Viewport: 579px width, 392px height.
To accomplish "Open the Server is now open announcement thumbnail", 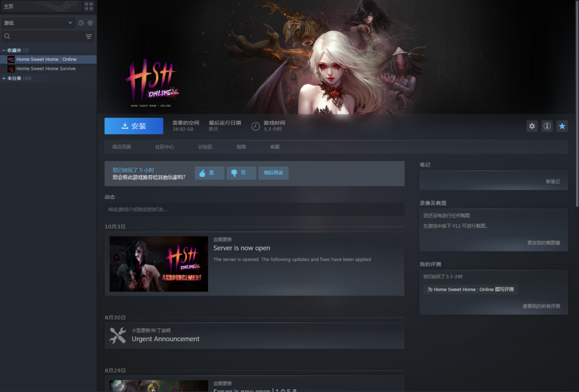I will pos(159,264).
